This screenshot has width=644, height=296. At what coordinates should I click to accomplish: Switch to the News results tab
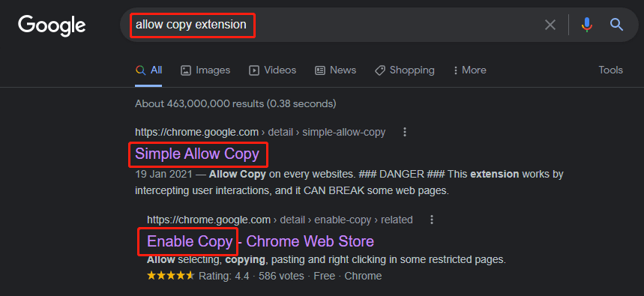pyautogui.click(x=335, y=70)
